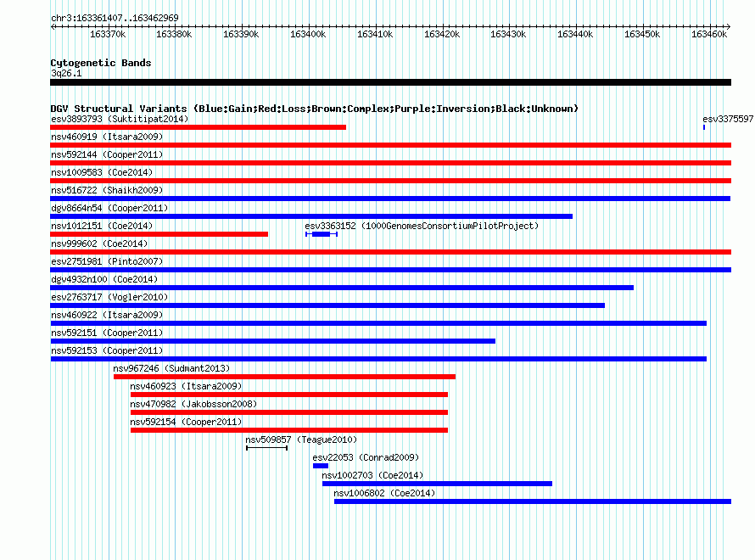The width and height of the screenshot is (755, 560).
Task: Open nsv592144 (Cooper2011) label
Action: coord(107,154)
